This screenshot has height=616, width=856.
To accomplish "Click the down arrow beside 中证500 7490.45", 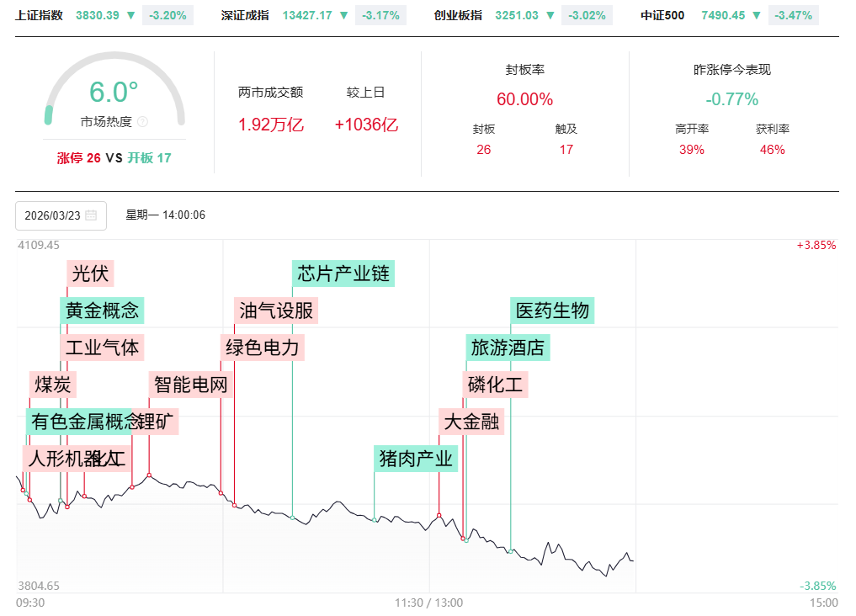I will pyautogui.click(x=757, y=15).
